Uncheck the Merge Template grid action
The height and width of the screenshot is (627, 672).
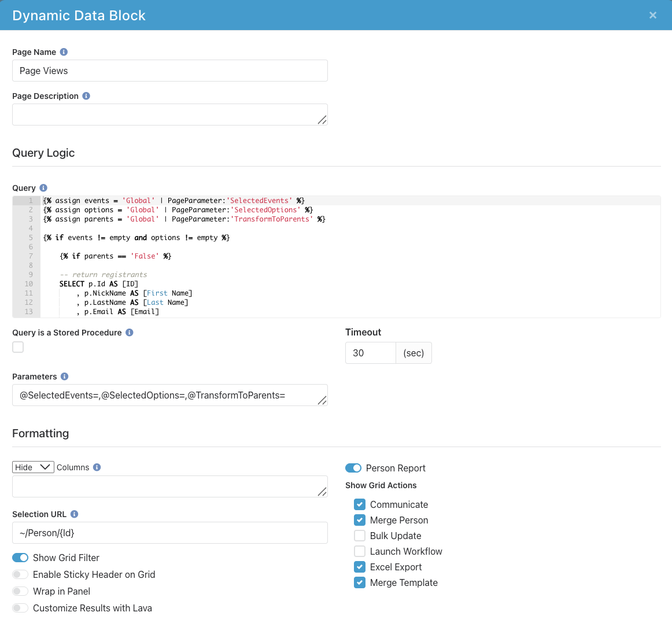click(x=360, y=582)
